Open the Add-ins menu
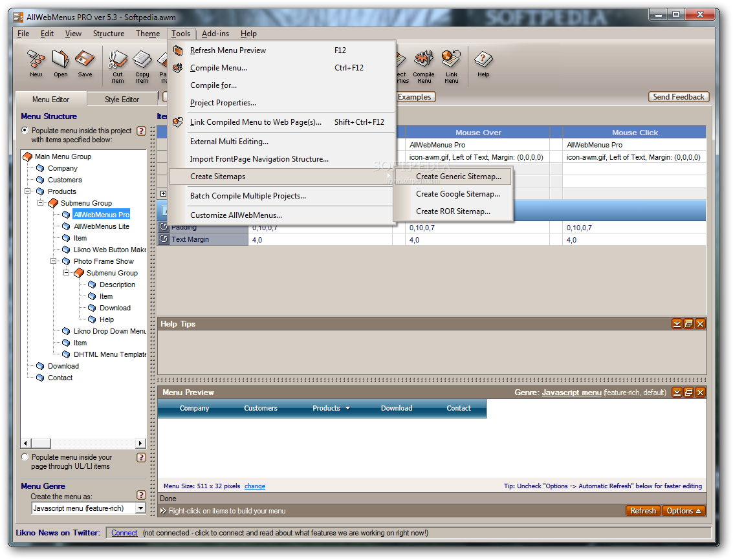The image size is (733, 560). point(215,34)
